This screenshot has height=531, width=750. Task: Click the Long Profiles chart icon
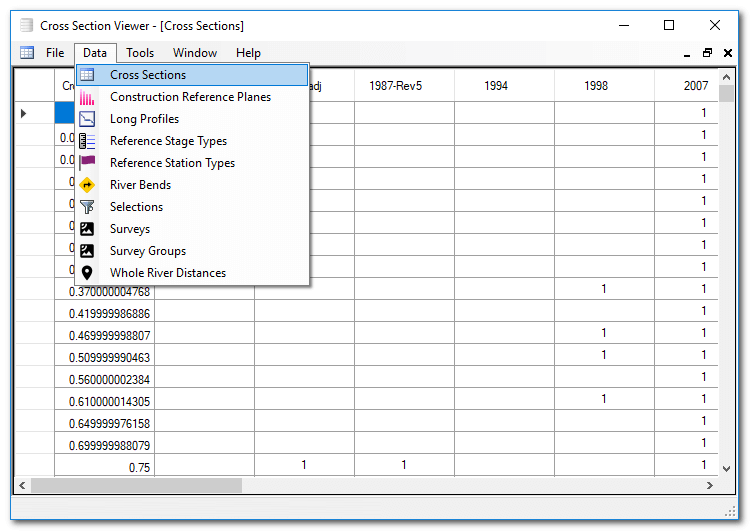(x=88, y=119)
